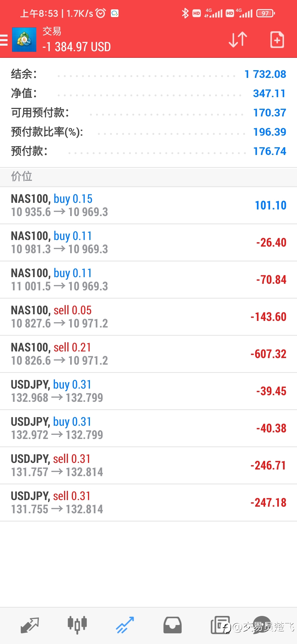Viewport: 297px width, 644px height.
Task: Open the USDJPY sell 0.31 at 131.757
Action: [148, 465]
